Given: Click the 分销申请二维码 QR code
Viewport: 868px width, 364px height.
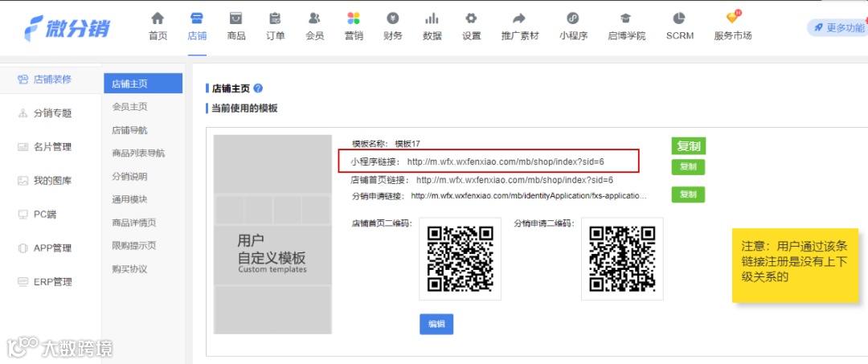Looking at the screenshot, I should (622, 259).
